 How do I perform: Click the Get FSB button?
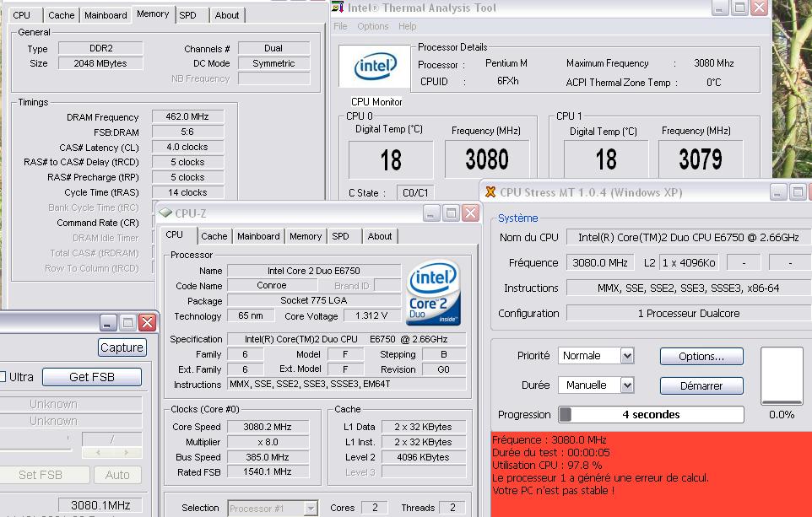(92, 377)
